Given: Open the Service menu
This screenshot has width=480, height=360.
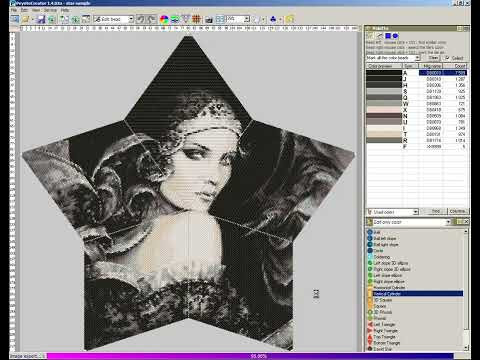Looking at the screenshot, I should (x=50, y=10).
